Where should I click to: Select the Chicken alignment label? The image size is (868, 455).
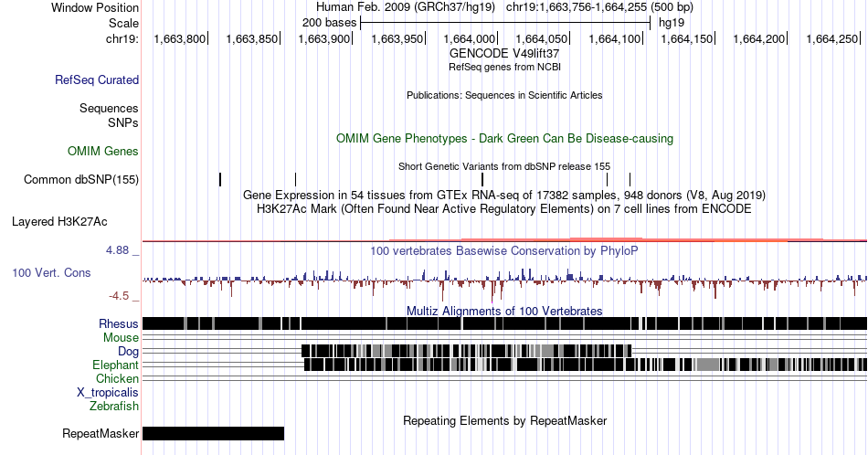point(117,378)
